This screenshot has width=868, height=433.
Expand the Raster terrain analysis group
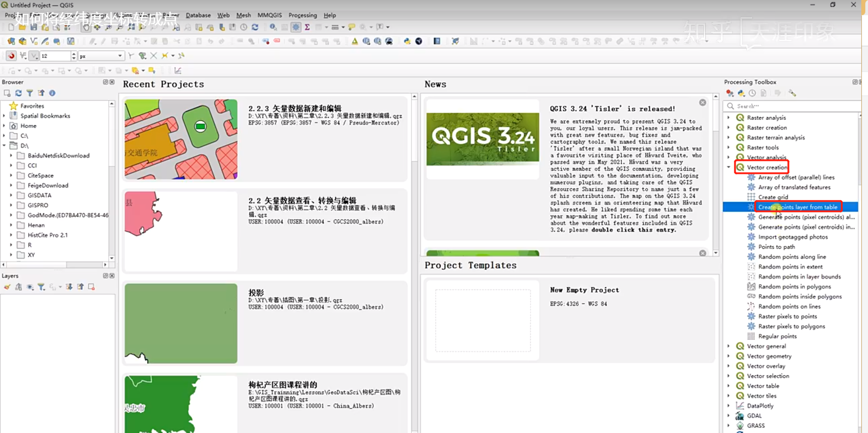click(728, 138)
